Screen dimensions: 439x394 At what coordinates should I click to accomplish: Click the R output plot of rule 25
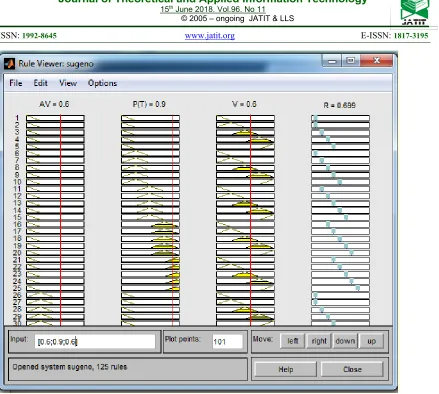340,288
